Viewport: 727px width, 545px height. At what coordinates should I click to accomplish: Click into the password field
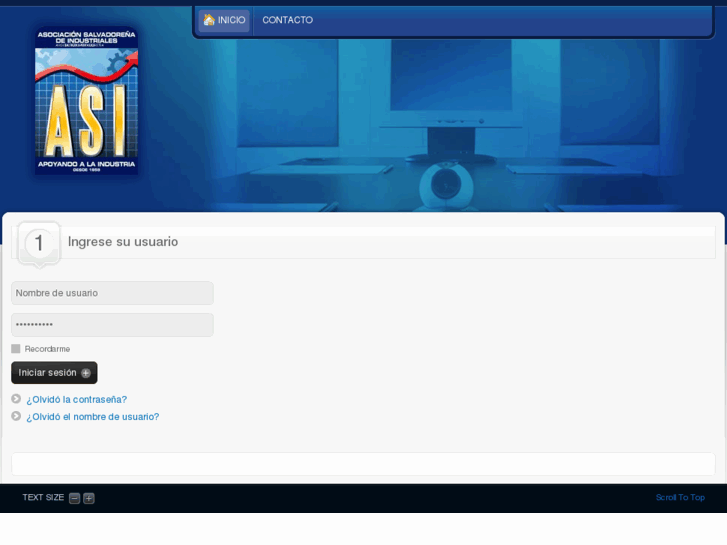coord(112,325)
